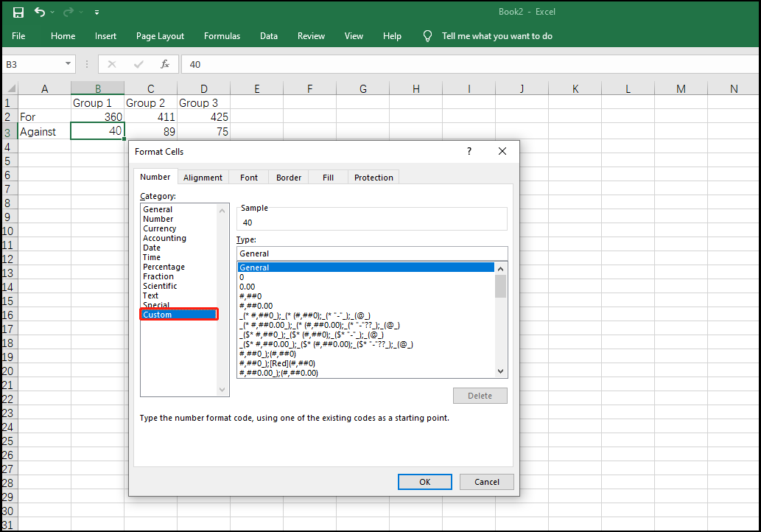
Task: Open the Home ribbon tab
Action: point(63,36)
